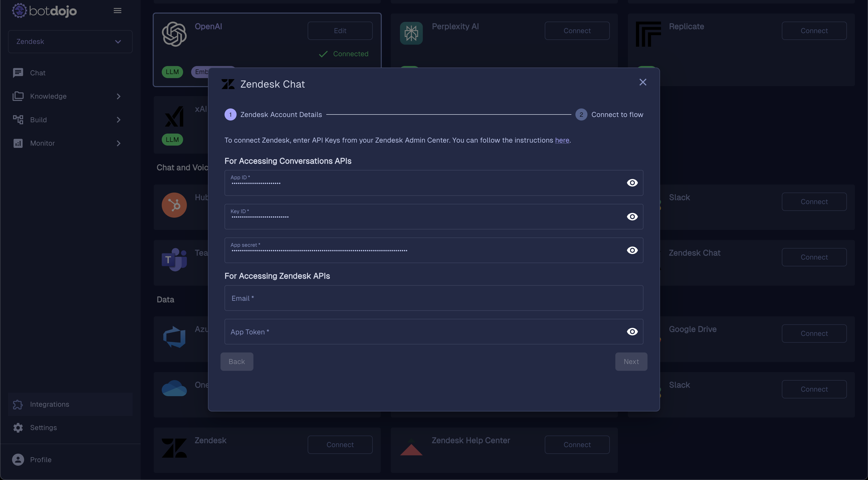Click the OpenAI logo icon
Screen dimensions: 868x480
click(174, 34)
